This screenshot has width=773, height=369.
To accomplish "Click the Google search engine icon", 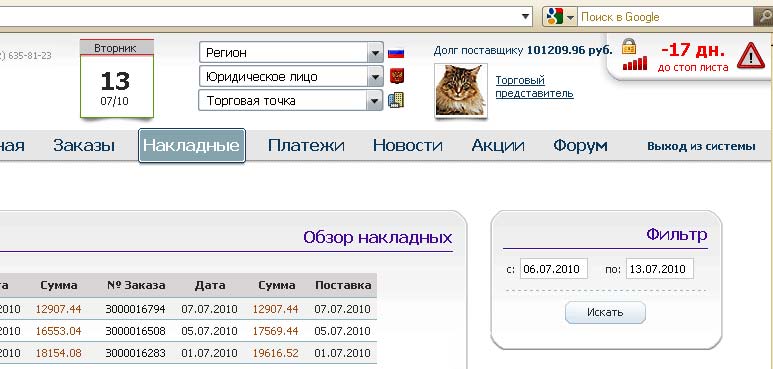I will pyautogui.click(x=555, y=17).
